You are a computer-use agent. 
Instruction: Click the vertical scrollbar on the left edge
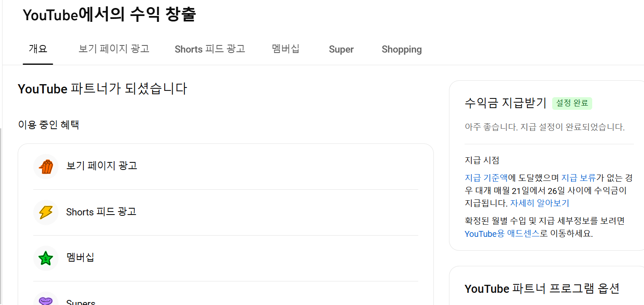[1, 210]
